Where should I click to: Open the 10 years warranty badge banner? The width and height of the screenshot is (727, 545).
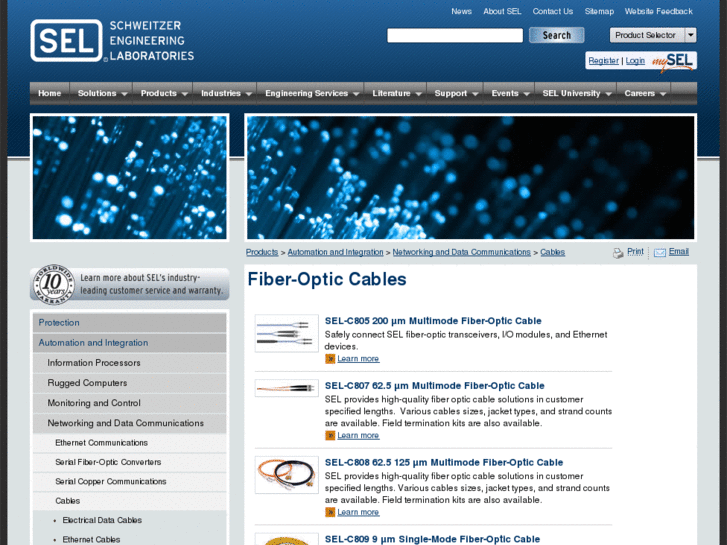point(130,284)
